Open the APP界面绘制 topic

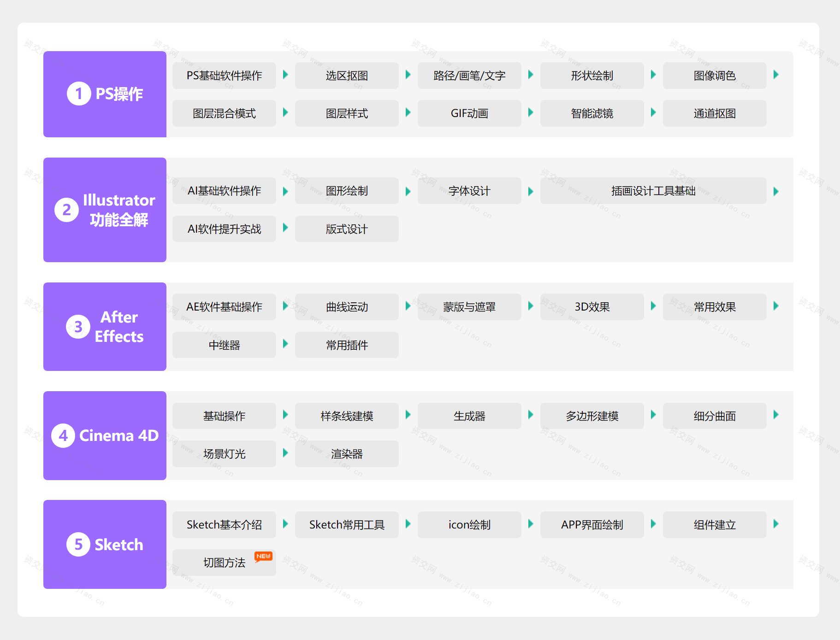592,525
